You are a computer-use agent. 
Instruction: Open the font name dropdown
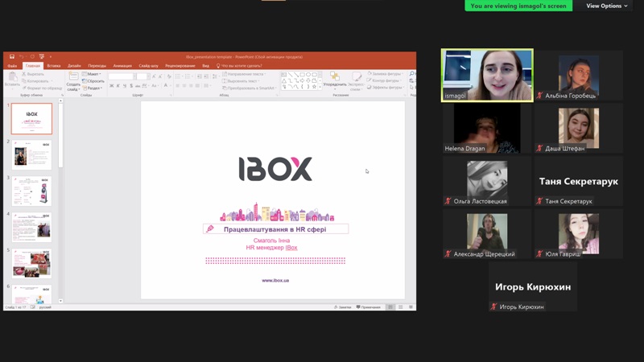tap(134, 76)
